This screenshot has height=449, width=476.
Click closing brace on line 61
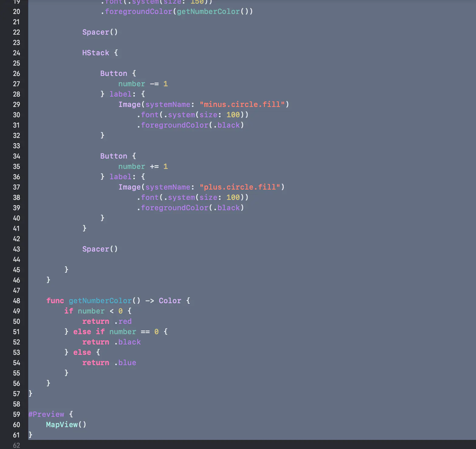tap(30, 435)
